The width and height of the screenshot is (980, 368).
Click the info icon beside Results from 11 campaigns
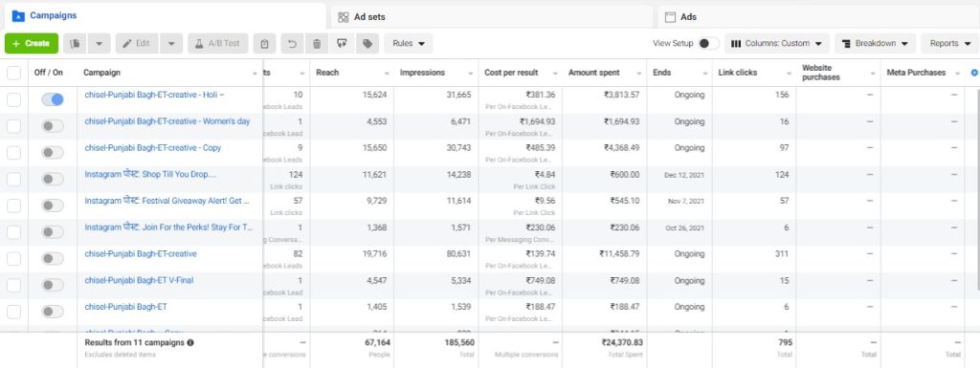pos(190,342)
